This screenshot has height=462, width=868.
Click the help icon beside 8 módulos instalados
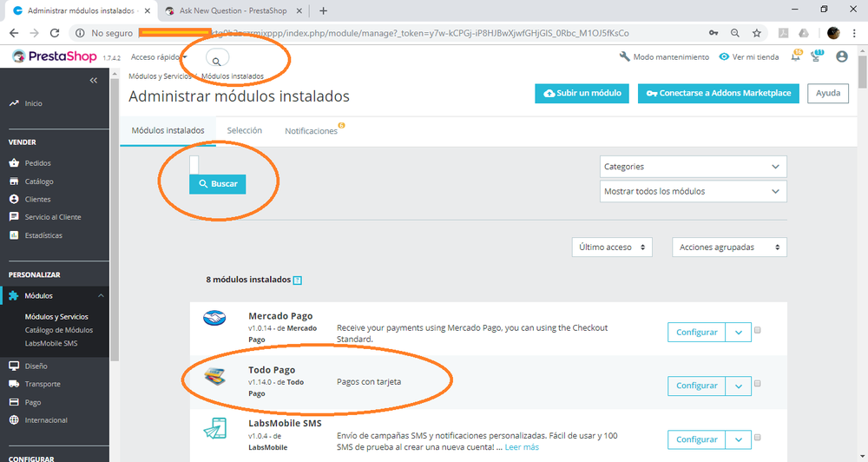(297, 280)
